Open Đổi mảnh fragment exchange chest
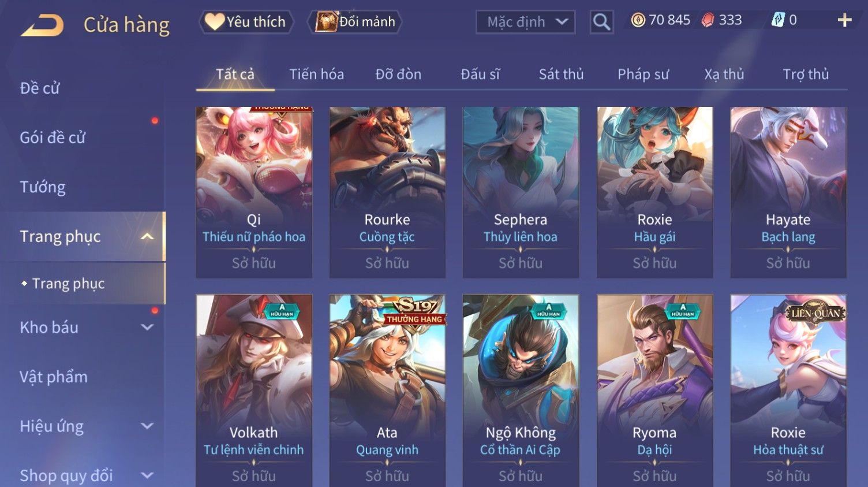868x487 pixels. (x=356, y=22)
